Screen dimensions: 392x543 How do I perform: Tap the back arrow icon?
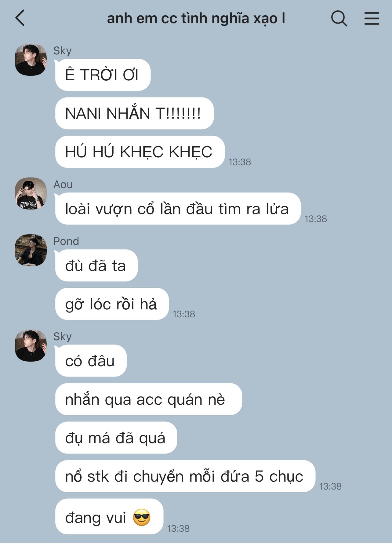20,18
